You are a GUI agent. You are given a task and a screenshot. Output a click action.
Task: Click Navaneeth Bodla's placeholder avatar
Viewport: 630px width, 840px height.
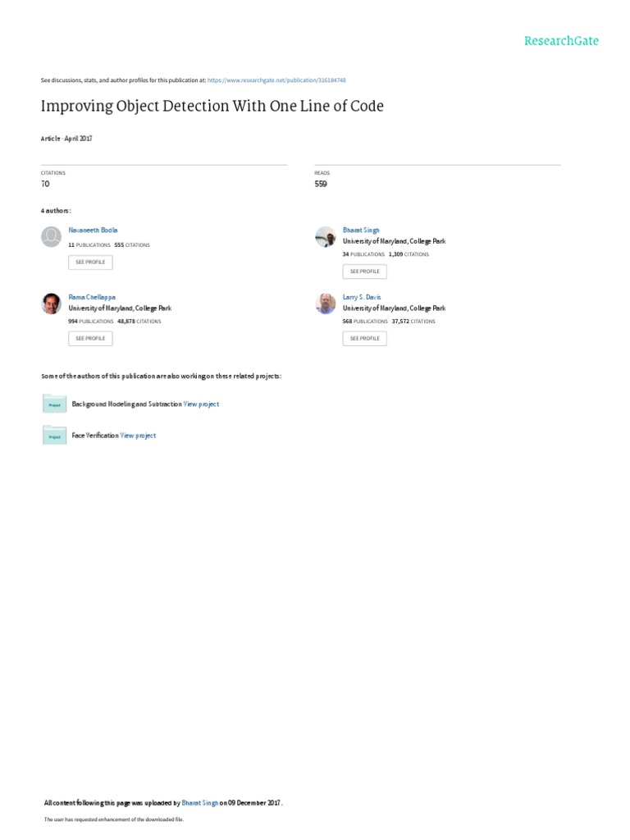pyautogui.click(x=52, y=237)
